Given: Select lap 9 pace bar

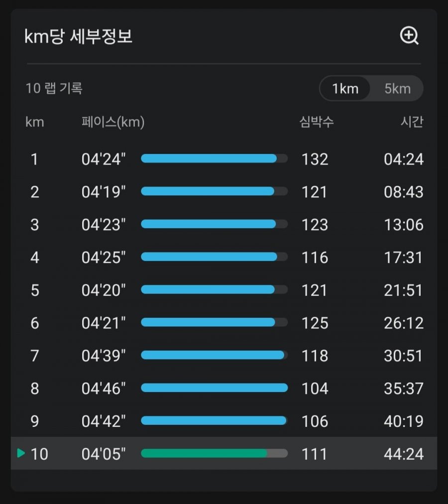Looking at the screenshot, I should tap(215, 420).
